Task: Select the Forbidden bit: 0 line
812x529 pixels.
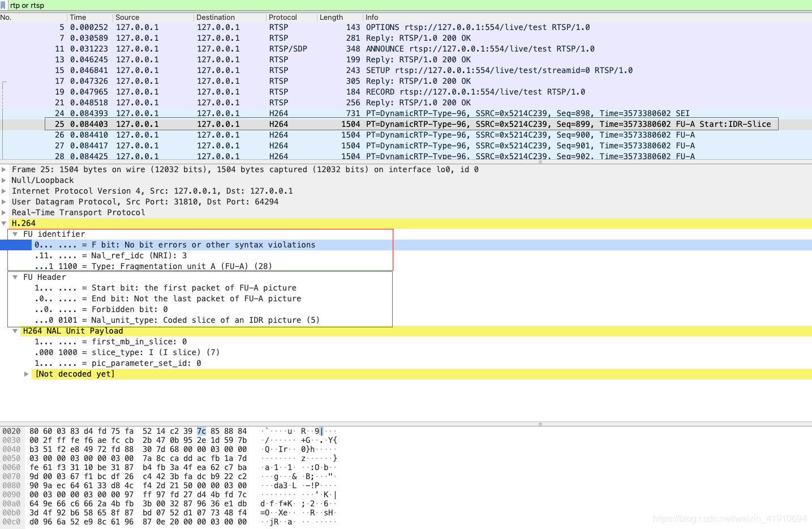Action: click(x=406, y=309)
